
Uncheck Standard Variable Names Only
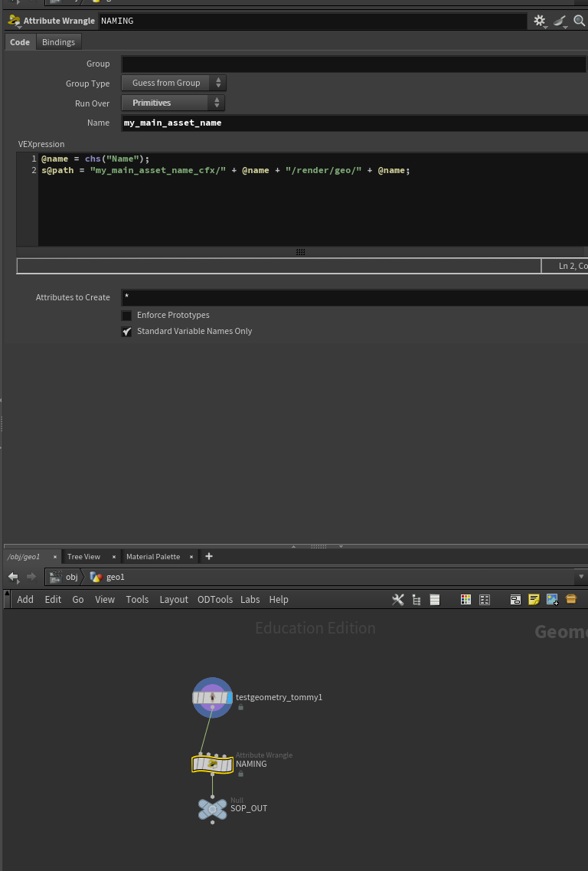[126, 332]
